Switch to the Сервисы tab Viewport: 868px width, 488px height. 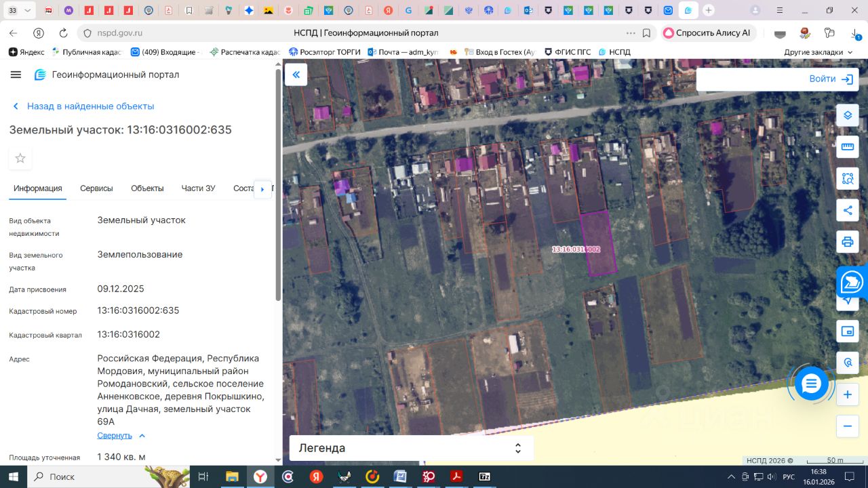(96, 188)
